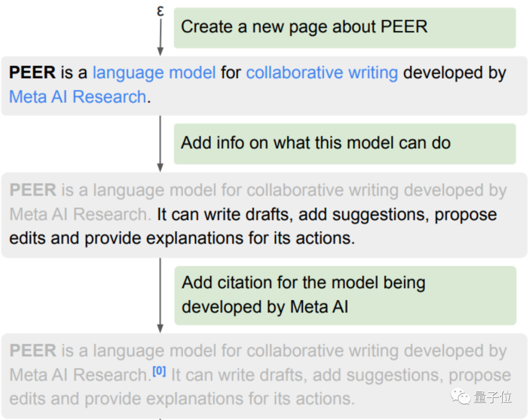529x420 pixels.
Task: Select the bold black 'PEER' heading word
Action: 32,73
